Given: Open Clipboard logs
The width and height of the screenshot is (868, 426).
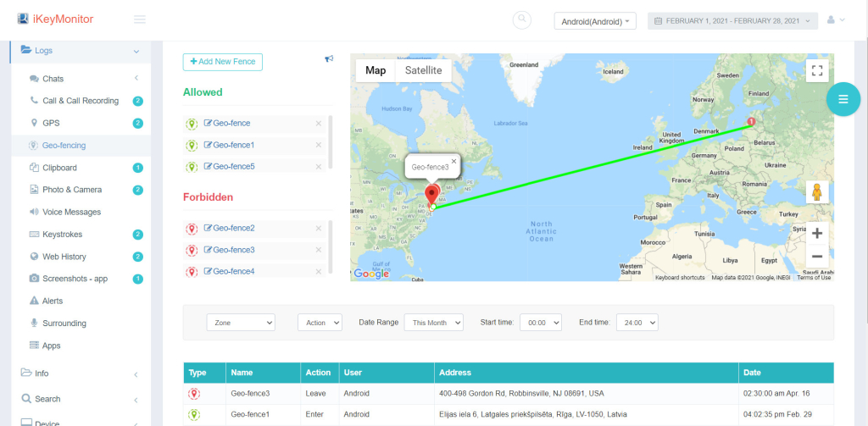Looking at the screenshot, I should [x=81, y=168].
